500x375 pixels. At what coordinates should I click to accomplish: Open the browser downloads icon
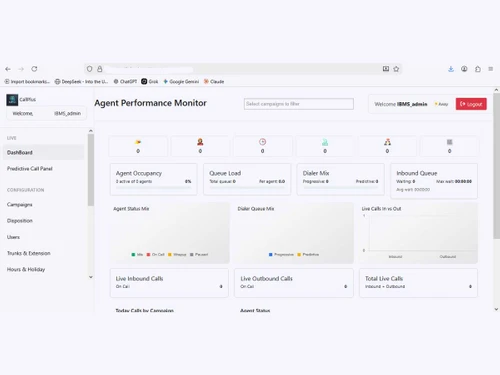click(451, 69)
